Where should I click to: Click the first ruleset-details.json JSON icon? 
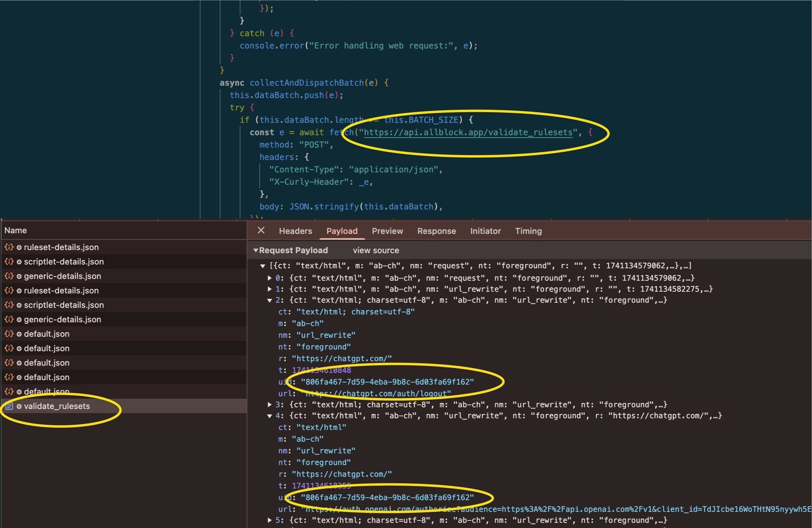(9, 247)
